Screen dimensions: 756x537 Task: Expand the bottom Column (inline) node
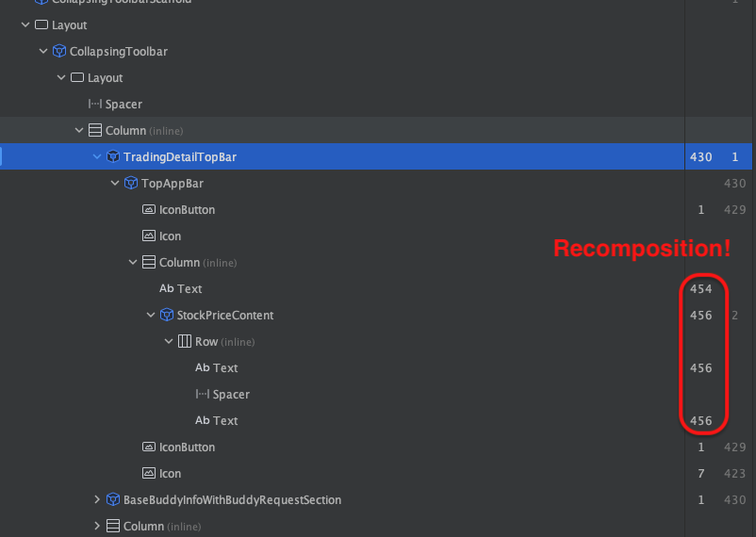97,526
